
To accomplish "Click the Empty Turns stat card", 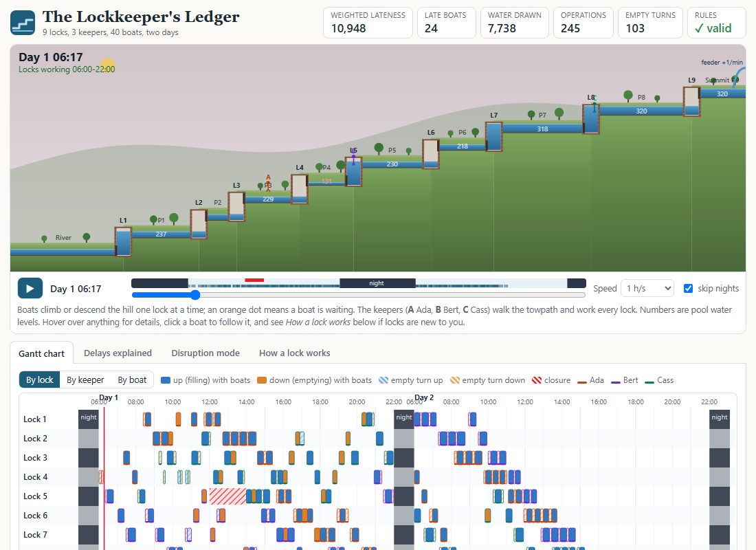I will point(650,23).
